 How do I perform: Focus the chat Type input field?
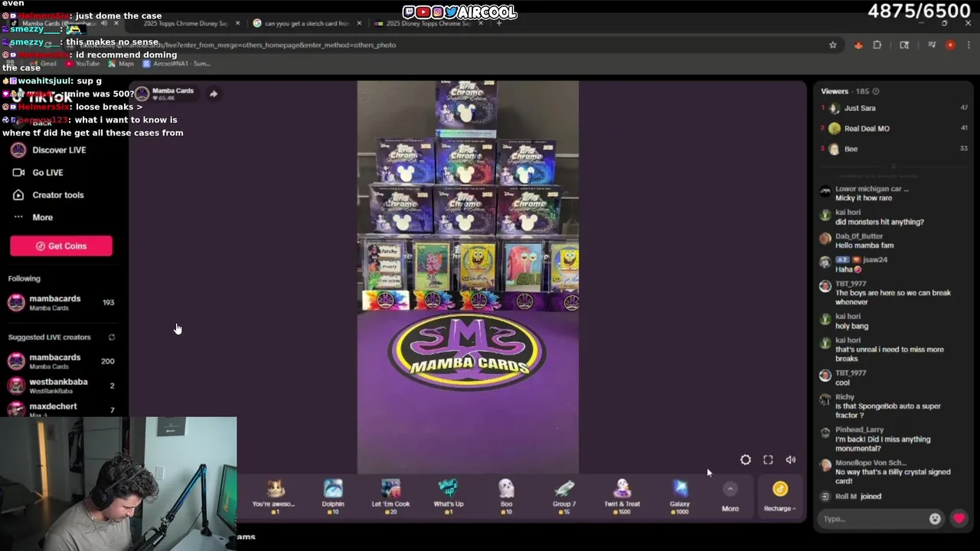click(x=871, y=519)
